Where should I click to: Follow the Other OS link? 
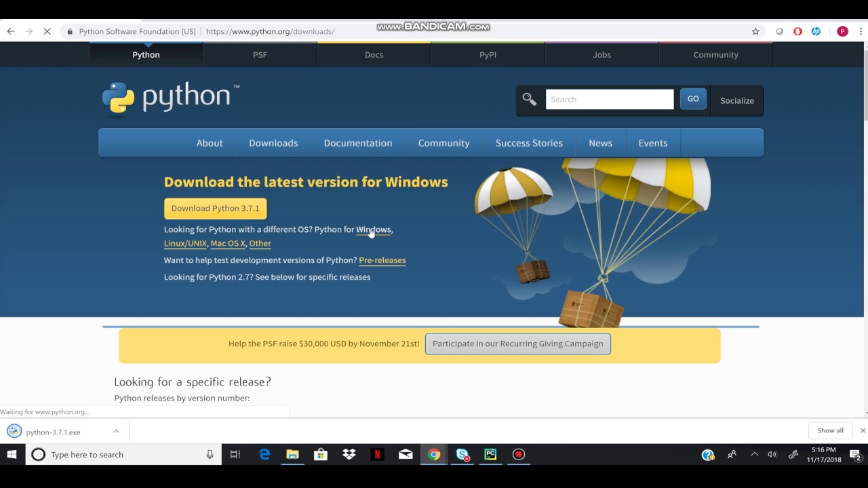point(260,243)
